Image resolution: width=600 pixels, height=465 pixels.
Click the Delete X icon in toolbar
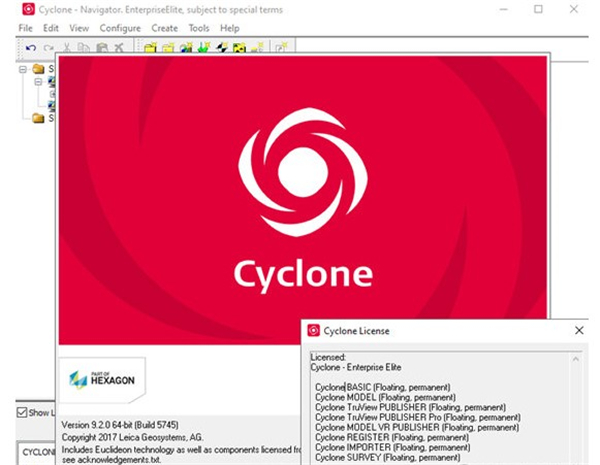point(118,48)
